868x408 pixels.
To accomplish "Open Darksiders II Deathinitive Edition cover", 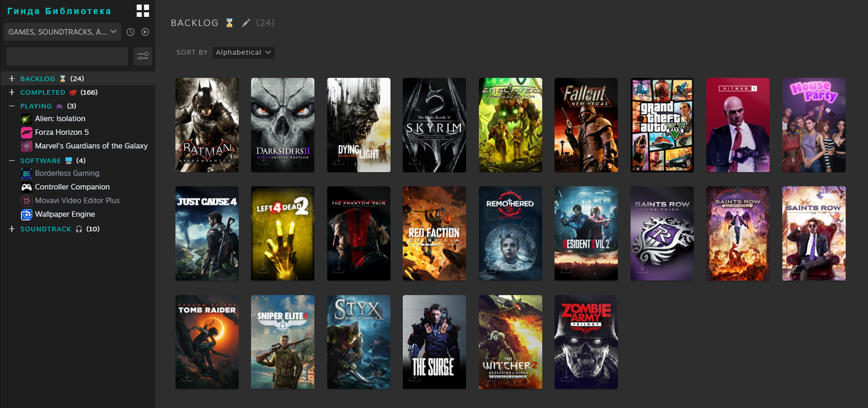I will pos(283,125).
